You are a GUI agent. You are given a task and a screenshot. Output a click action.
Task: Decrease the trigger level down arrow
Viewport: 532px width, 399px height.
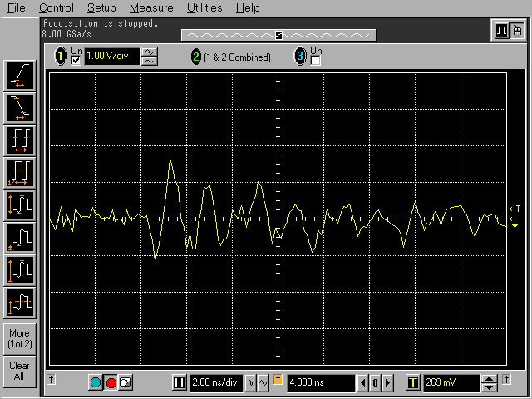[490, 387]
